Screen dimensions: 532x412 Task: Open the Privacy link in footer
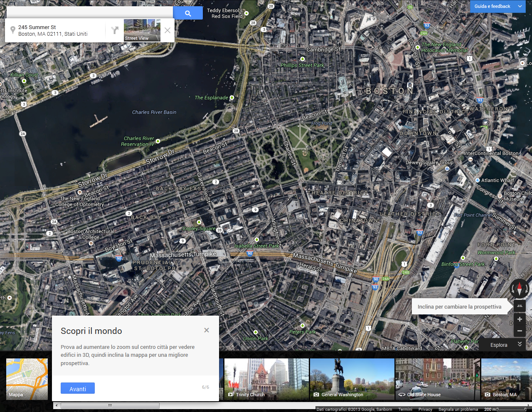coord(425,410)
